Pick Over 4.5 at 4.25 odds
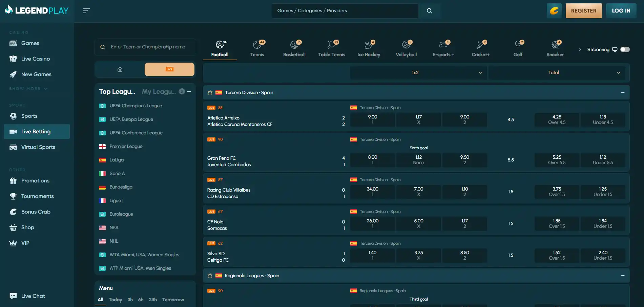The image size is (644, 307). coord(557,119)
